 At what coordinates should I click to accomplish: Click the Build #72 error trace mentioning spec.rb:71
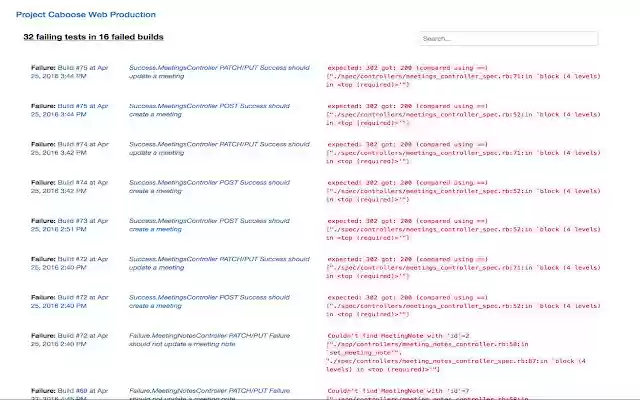point(463,268)
